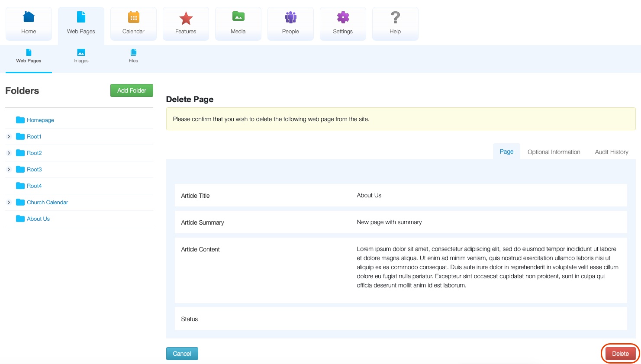The height and width of the screenshot is (364, 641).
Task: Open the Homepage folder link
Action: pos(40,120)
